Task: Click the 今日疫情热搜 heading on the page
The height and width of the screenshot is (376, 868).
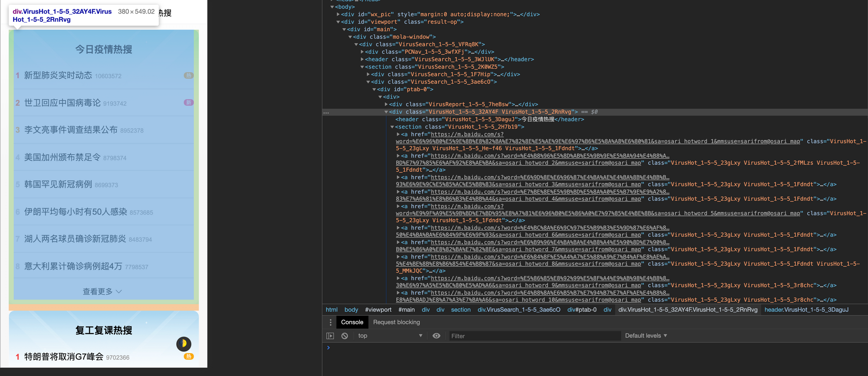Action: 104,49
